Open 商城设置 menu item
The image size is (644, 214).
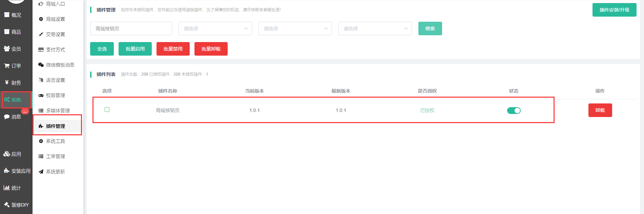click(55, 19)
